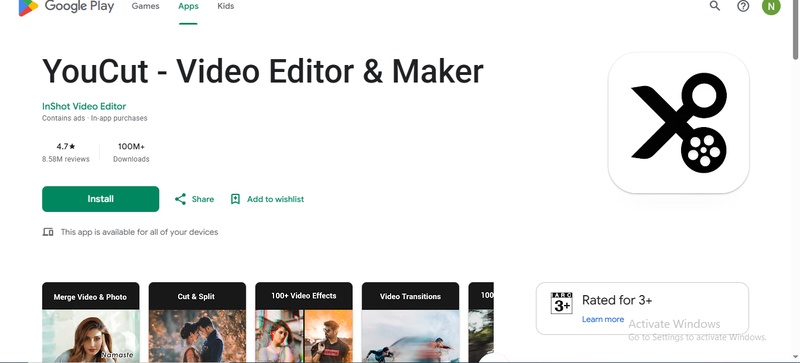Viewport: 800px width, 363px height.
Task: Open the Kids tab
Action: click(226, 6)
